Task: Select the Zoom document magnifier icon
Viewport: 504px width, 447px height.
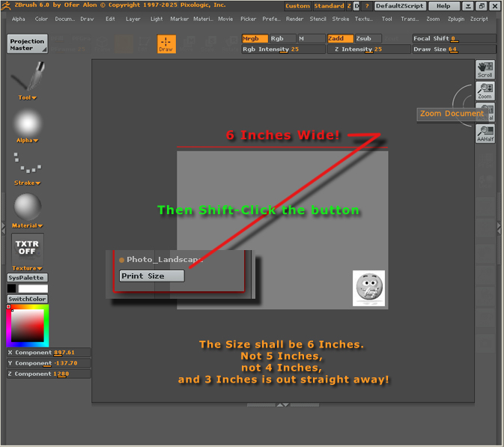Action: [485, 91]
